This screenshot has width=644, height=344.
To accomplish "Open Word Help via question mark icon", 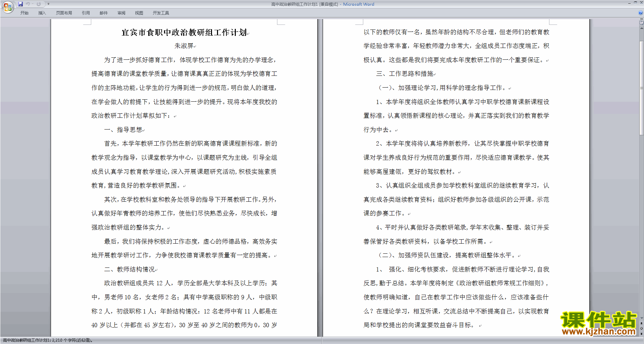I will (640, 13).
